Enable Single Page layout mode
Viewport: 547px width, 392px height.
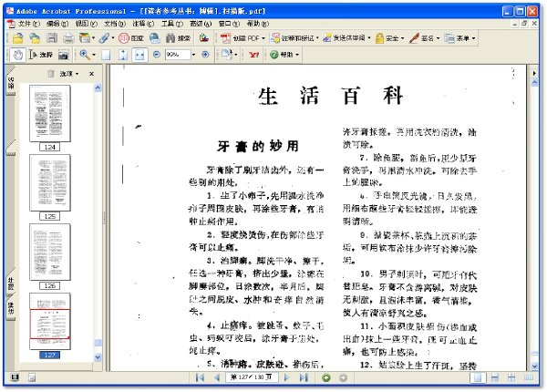[x=478, y=377]
